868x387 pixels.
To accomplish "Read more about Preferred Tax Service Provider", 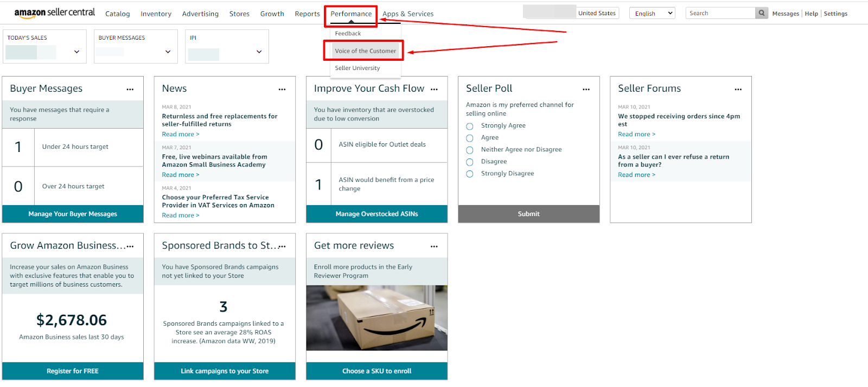I will point(181,215).
